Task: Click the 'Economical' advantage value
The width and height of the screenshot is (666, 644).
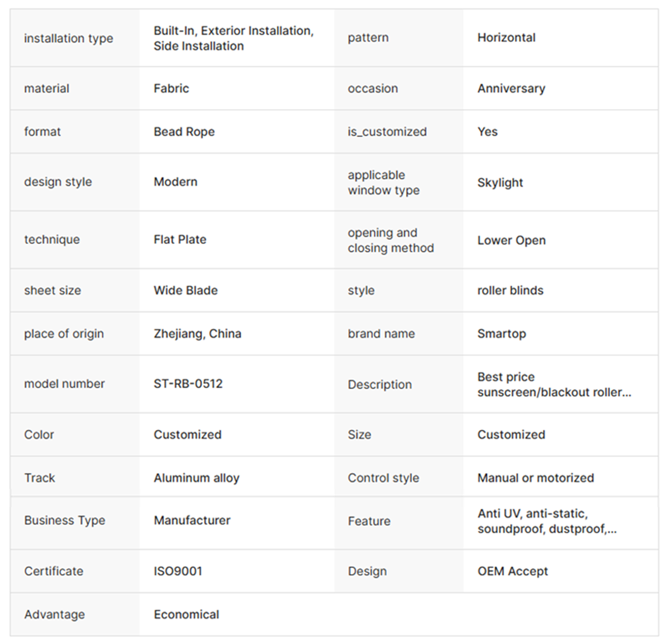Action: tap(186, 614)
